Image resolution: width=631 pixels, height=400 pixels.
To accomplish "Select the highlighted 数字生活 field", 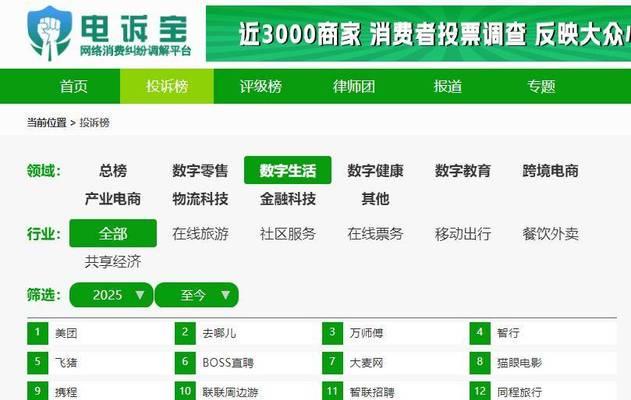I will [x=288, y=170].
